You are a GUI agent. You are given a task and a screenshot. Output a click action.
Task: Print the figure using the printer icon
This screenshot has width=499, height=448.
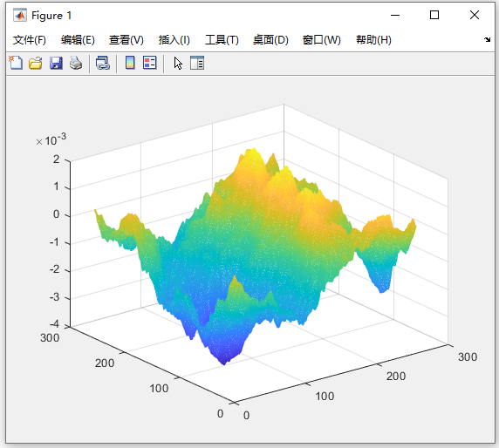tap(76, 63)
